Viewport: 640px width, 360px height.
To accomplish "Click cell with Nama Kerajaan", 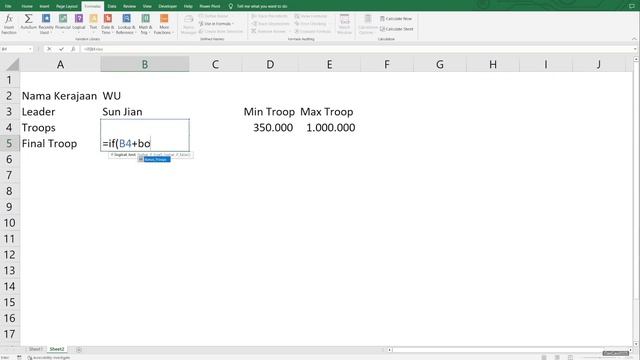I will pyautogui.click(x=60, y=96).
